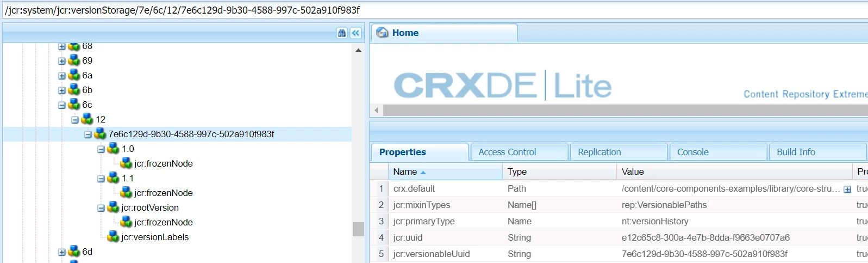The height and width of the screenshot is (263, 868).
Task: Click the binoculars search icon in tree panel
Action: (x=342, y=33)
